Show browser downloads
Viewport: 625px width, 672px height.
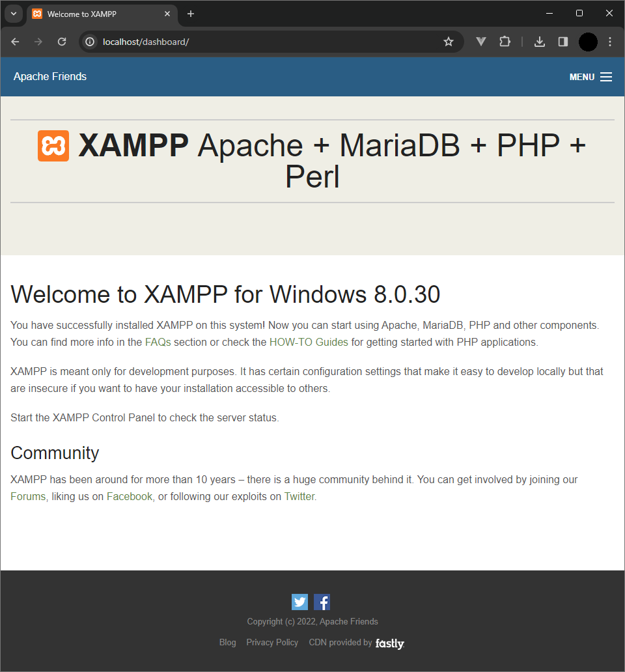(540, 42)
